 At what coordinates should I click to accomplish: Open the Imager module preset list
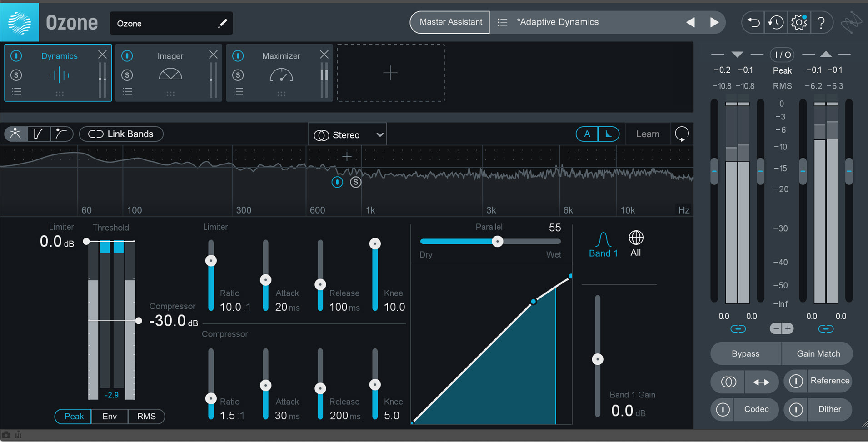click(x=127, y=91)
